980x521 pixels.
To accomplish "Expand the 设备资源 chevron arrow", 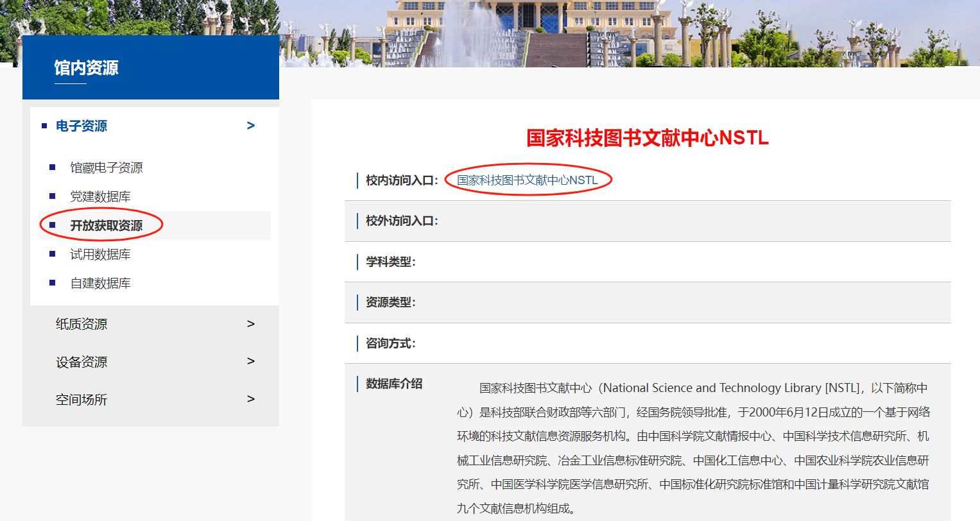I will (x=251, y=361).
